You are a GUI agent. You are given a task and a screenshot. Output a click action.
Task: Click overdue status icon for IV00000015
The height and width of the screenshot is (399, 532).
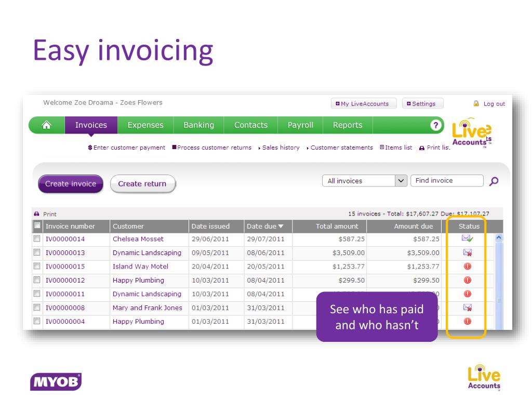pos(467,267)
